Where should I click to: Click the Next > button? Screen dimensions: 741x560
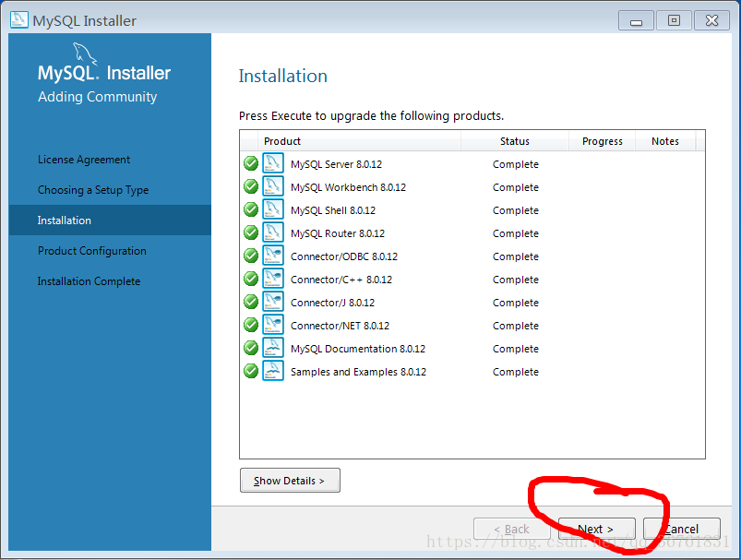coord(597,529)
